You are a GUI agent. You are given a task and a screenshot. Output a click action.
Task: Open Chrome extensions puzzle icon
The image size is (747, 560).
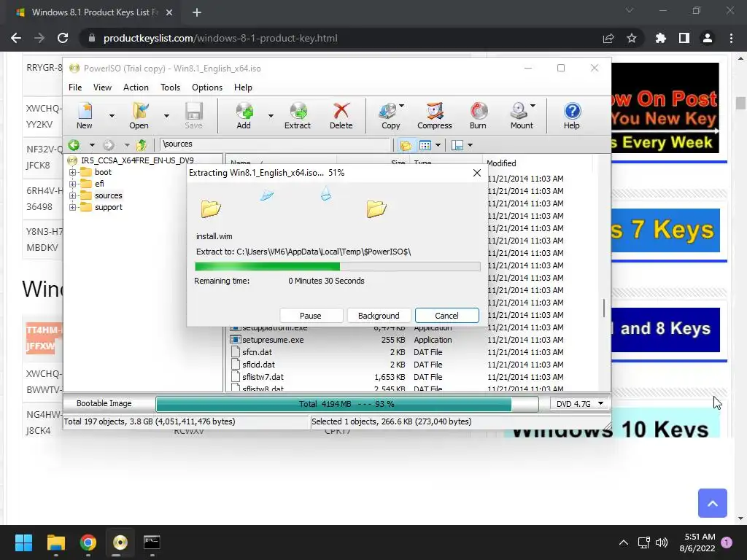(x=661, y=38)
